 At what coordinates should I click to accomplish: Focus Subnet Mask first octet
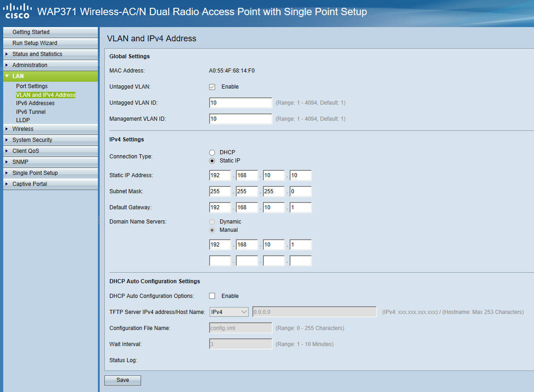[x=220, y=191]
